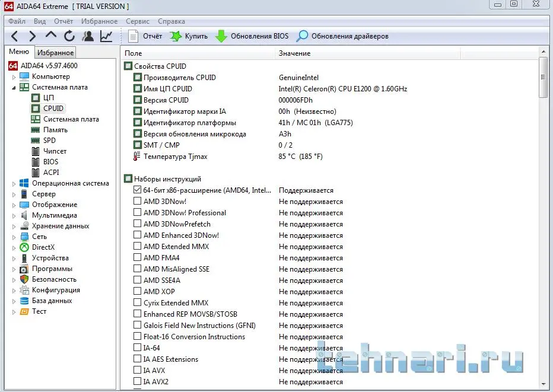Go up one level with Up arrow
Viewport: 553px width, 392px height.
[x=51, y=36]
